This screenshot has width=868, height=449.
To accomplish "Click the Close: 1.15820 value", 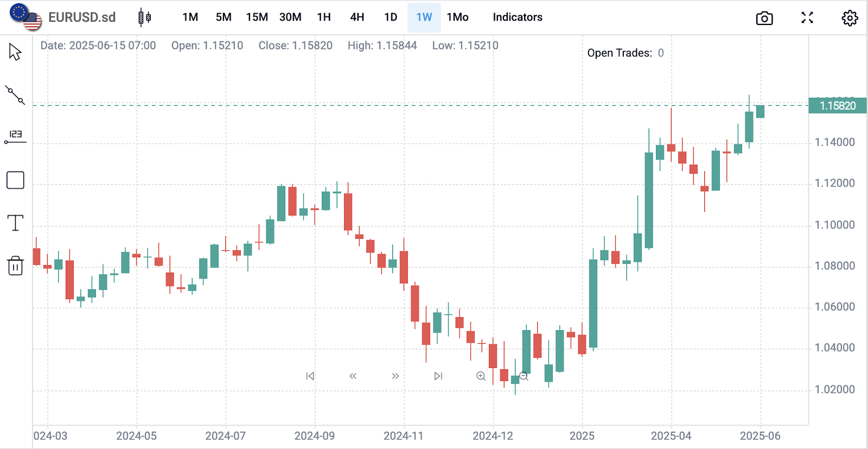I will [296, 46].
